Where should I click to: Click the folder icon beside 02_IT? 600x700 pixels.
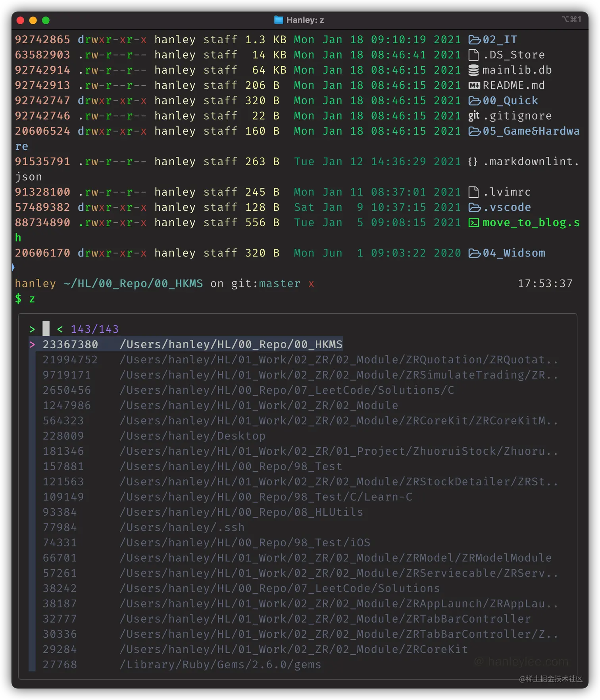(475, 40)
